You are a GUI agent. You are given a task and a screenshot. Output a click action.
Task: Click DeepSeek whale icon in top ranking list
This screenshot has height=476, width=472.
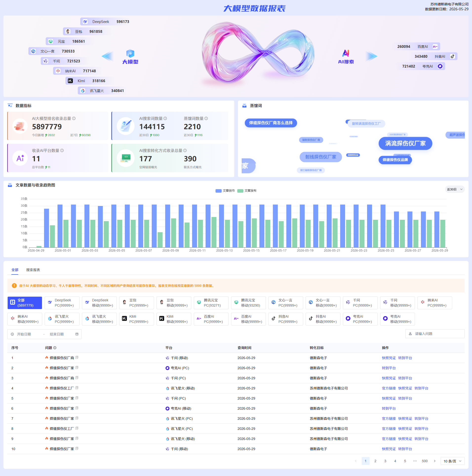coord(85,22)
